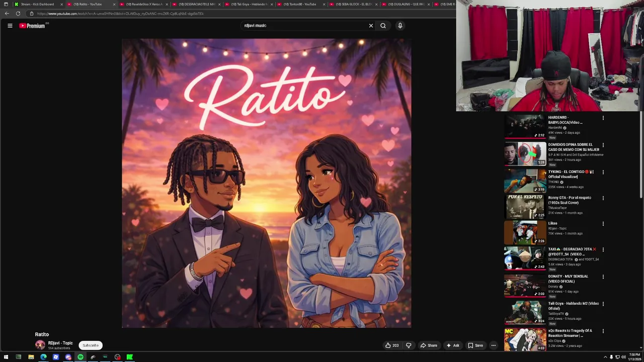Play TAXI - DEGRACIAO 70TA thumbnail
The width and height of the screenshot is (644, 362).
pos(525,258)
